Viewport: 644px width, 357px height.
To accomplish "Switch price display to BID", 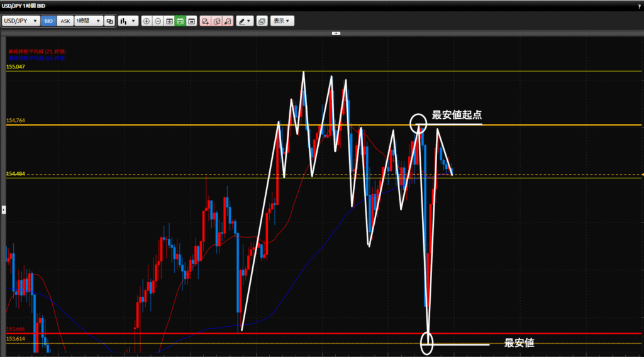I will (x=48, y=21).
